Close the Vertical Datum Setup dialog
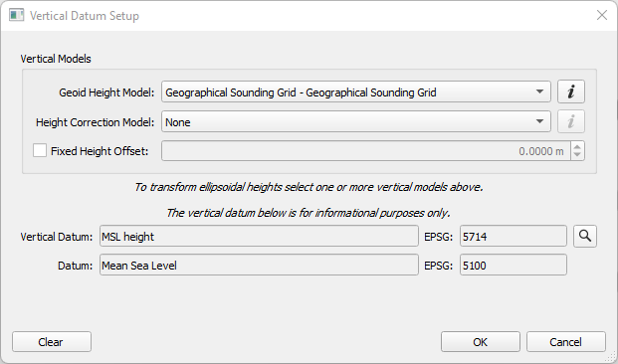Image resolution: width=618 pixels, height=364 pixels. click(602, 15)
